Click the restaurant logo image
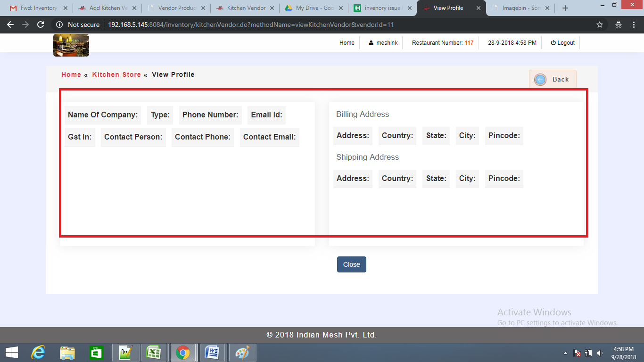Screen dimensions: 644x362 click(x=71, y=45)
